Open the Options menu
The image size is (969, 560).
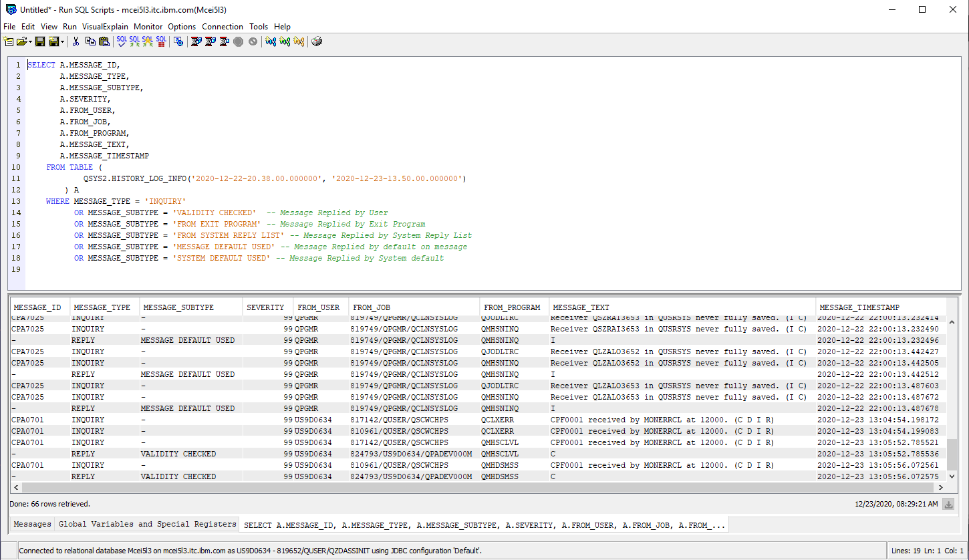click(182, 27)
